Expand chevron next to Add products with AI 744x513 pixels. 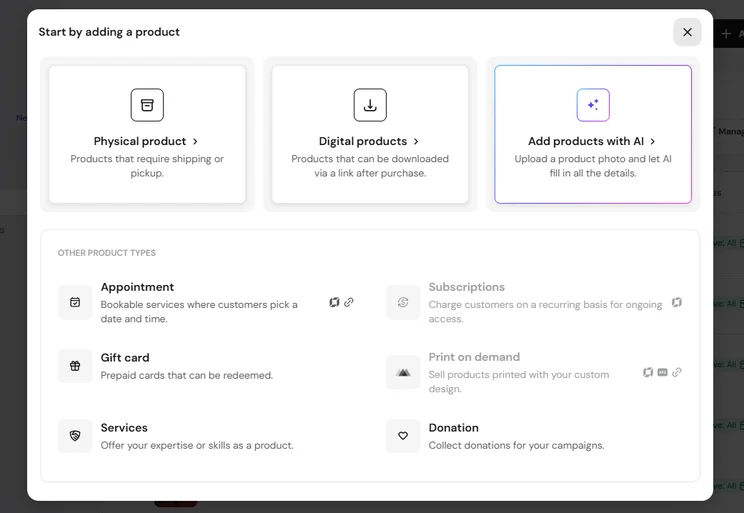(x=653, y=141)
